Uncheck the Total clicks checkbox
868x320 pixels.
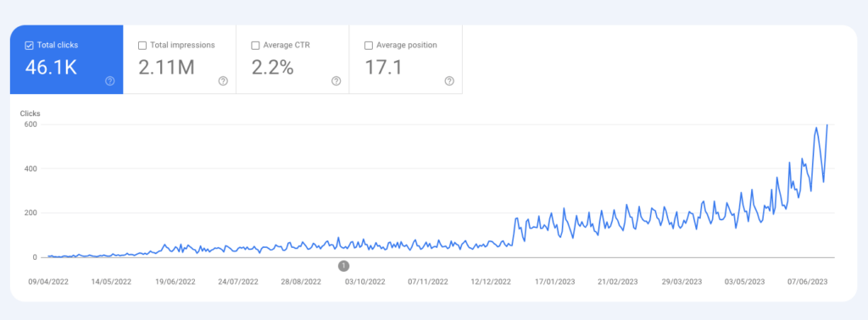point(30,46)
